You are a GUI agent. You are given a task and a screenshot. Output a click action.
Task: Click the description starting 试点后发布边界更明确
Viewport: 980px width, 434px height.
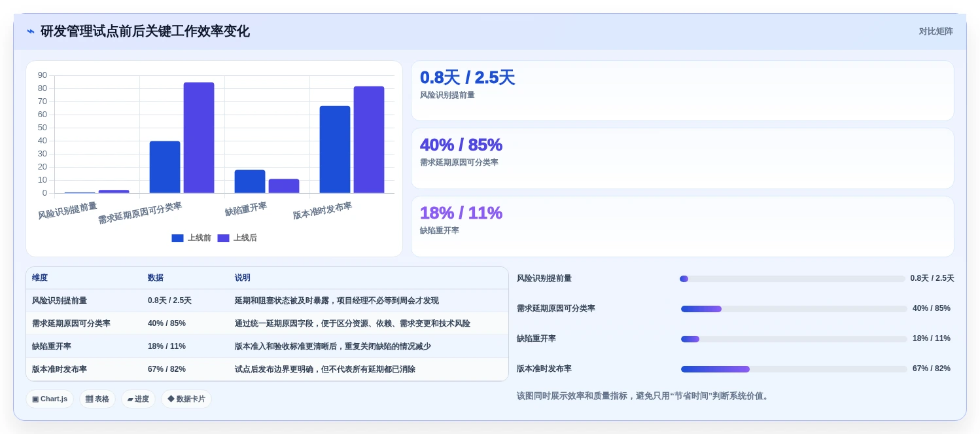click(325, 370)
